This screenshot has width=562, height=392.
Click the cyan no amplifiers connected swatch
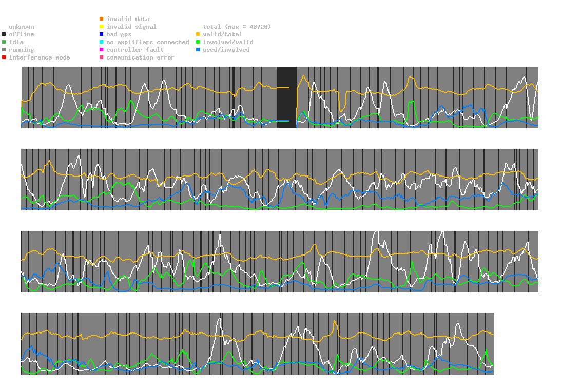click(x=102, y=42)
